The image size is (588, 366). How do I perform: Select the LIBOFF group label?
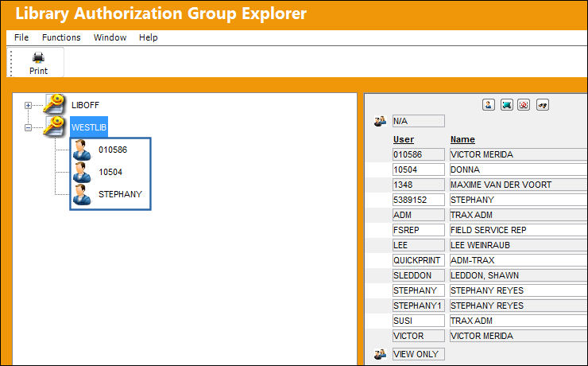pos(85,105)
